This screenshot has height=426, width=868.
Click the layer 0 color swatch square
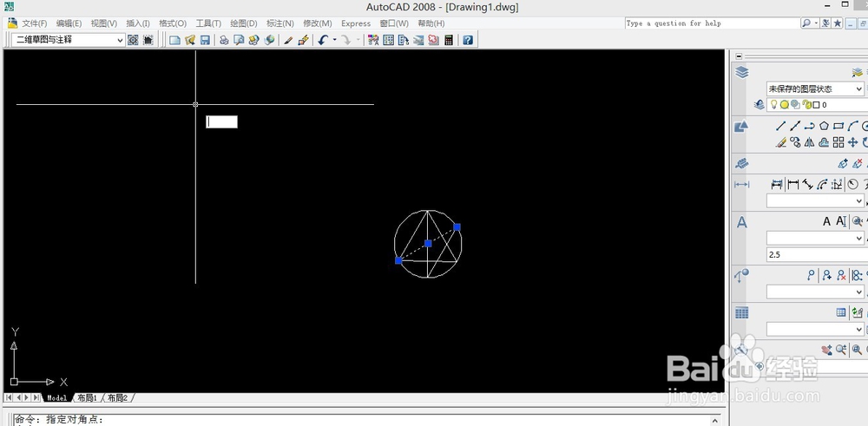click(817, 105)
